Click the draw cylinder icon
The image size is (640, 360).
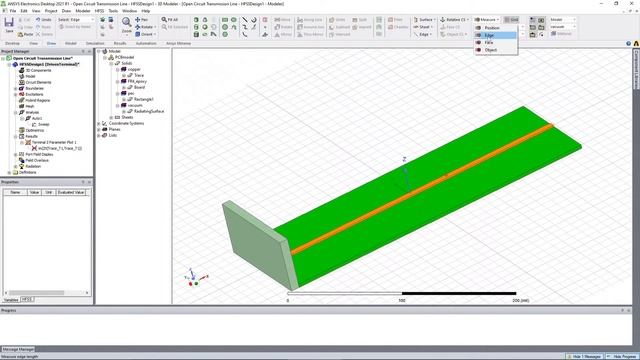click(x=196, y=27)
